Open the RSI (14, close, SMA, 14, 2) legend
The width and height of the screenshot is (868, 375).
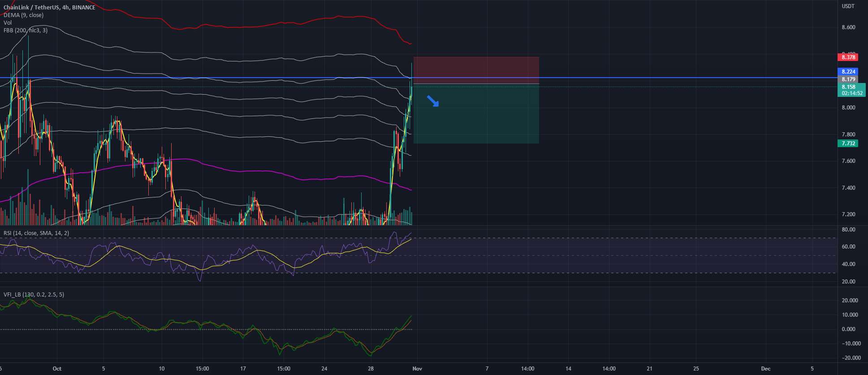(x=36, y=233)
